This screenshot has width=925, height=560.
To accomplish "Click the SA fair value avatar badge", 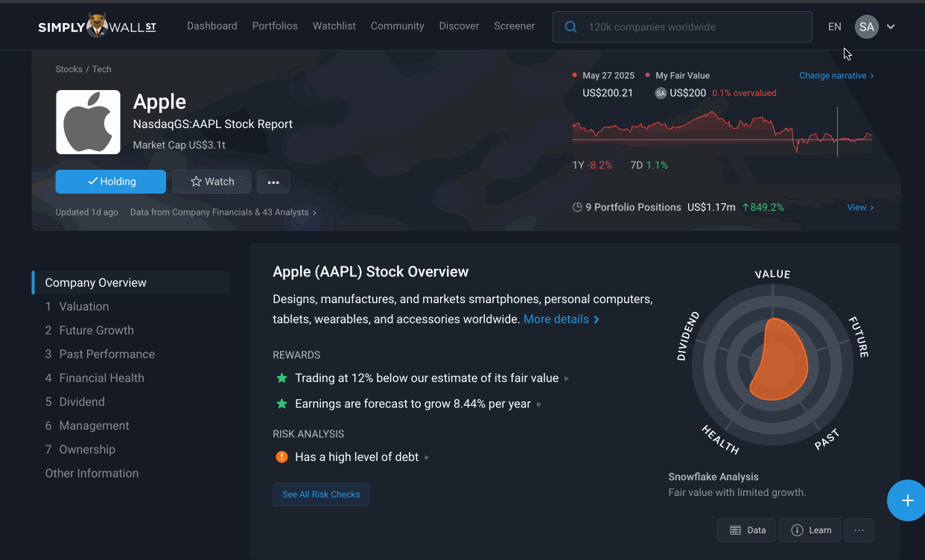I will (x=661, y=93).
